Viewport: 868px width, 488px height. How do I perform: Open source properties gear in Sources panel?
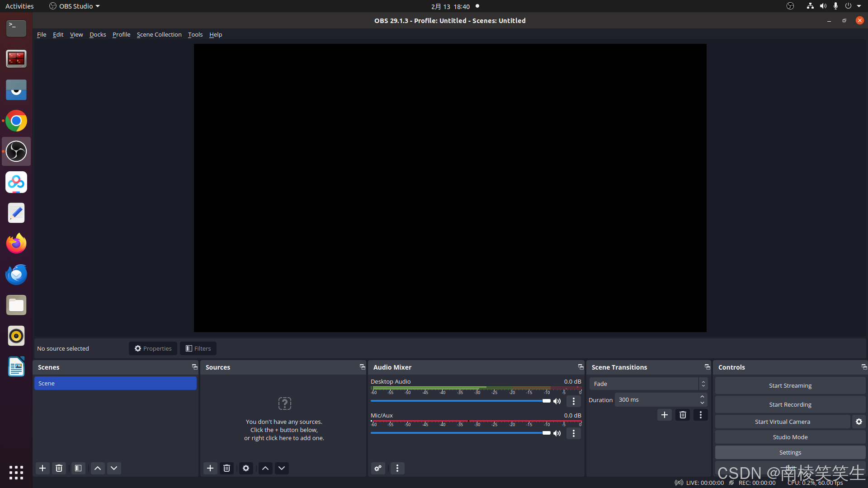pyautogui.click(x=246, y=468)
